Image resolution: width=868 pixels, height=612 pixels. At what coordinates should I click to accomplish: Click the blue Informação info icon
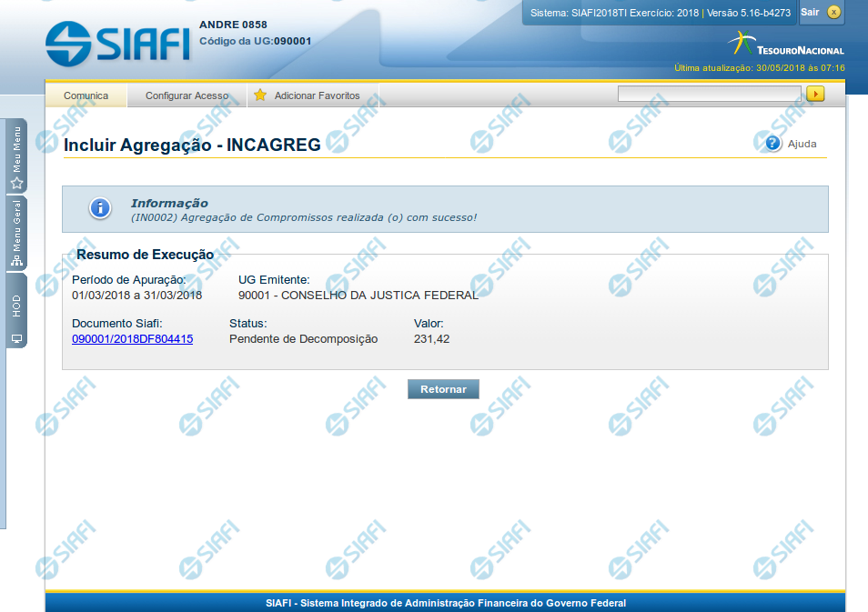(x=100, y=208)
